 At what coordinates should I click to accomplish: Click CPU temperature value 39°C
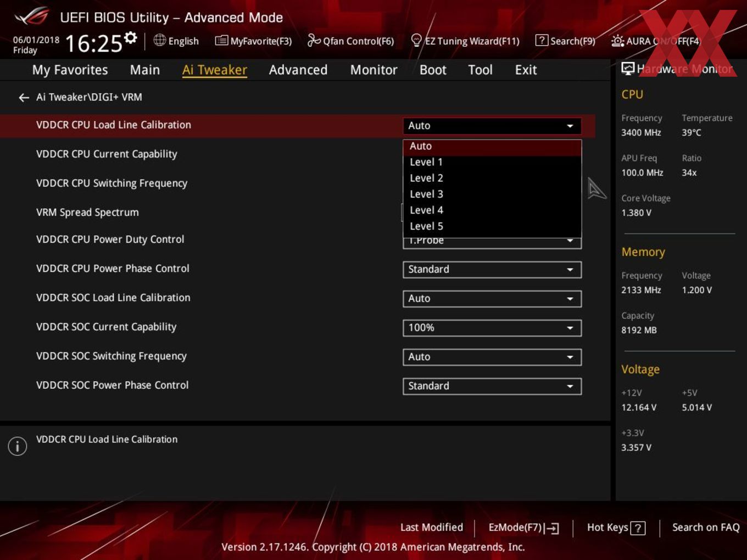tap(692, 133)
